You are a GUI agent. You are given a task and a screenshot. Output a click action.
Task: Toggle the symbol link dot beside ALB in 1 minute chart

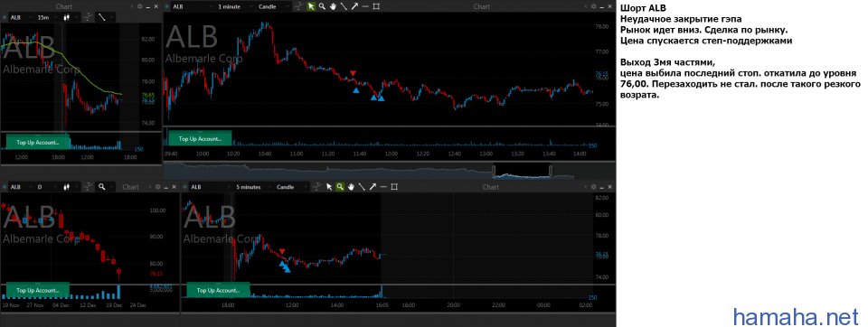(x=166, y=6)
